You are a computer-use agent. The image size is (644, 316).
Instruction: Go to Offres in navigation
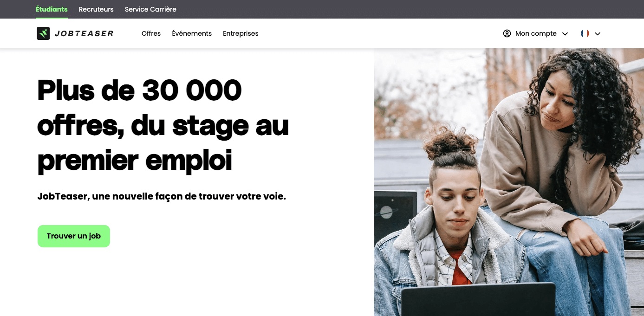(x=151, y=33)
